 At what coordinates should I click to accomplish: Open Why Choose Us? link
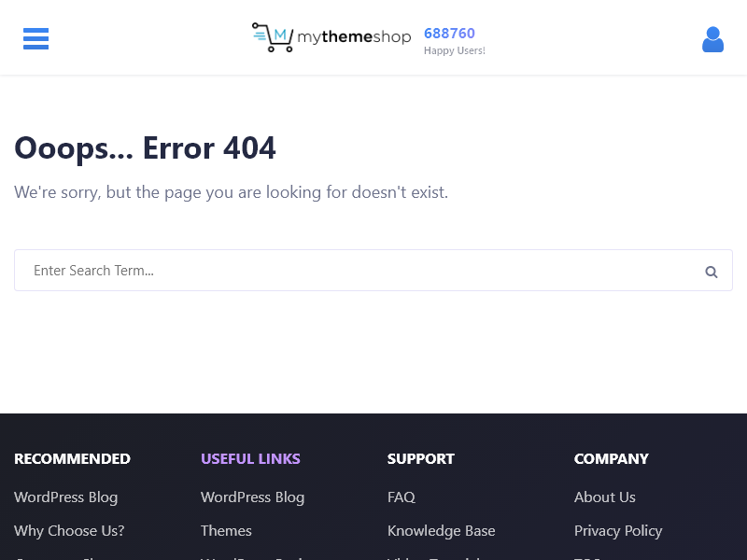point(69,531)
